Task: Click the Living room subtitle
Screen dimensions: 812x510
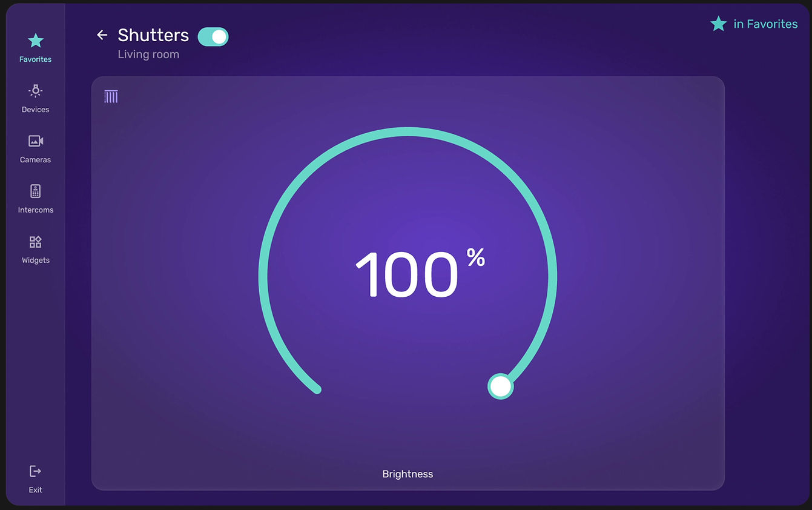Action: (148, 55)
